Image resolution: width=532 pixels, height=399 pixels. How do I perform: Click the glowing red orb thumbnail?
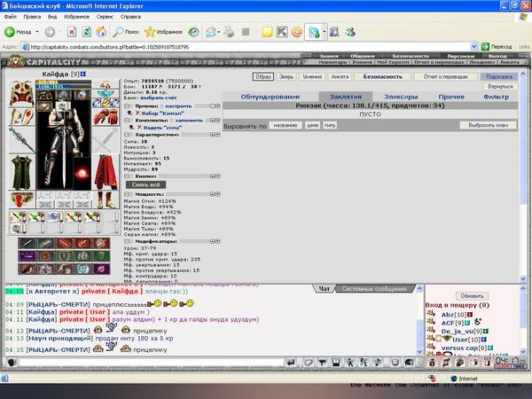tap(82, 173)
